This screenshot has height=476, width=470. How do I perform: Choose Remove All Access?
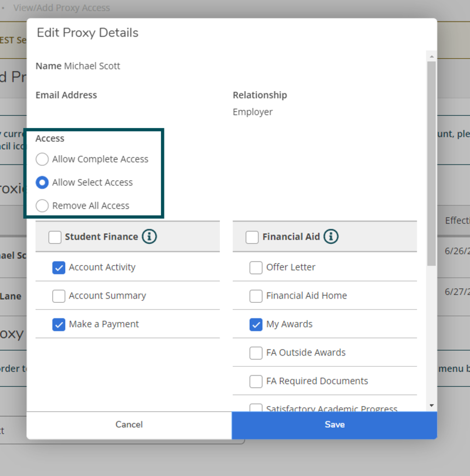pyautogui.click(x=42, y=206)
